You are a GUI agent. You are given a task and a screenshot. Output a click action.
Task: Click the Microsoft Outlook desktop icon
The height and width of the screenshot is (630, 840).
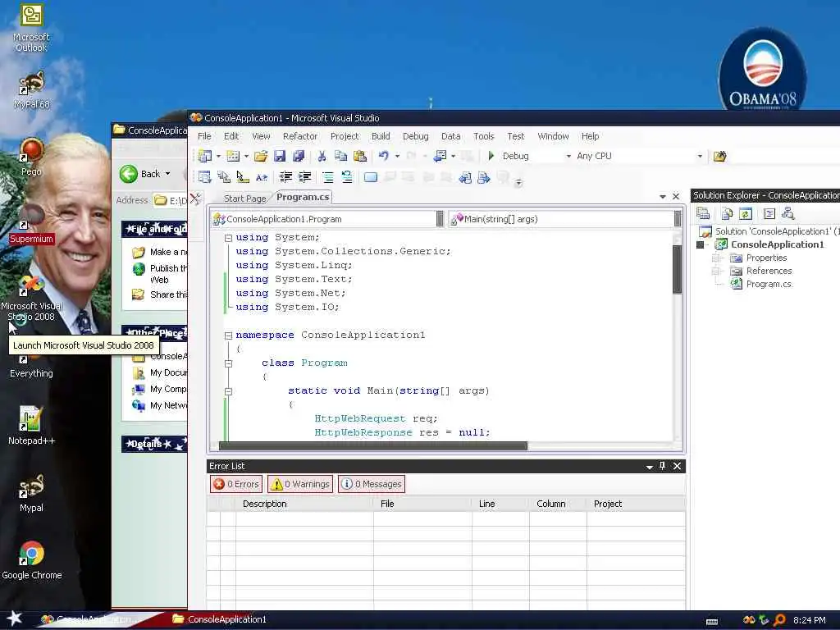coord(31,28)
